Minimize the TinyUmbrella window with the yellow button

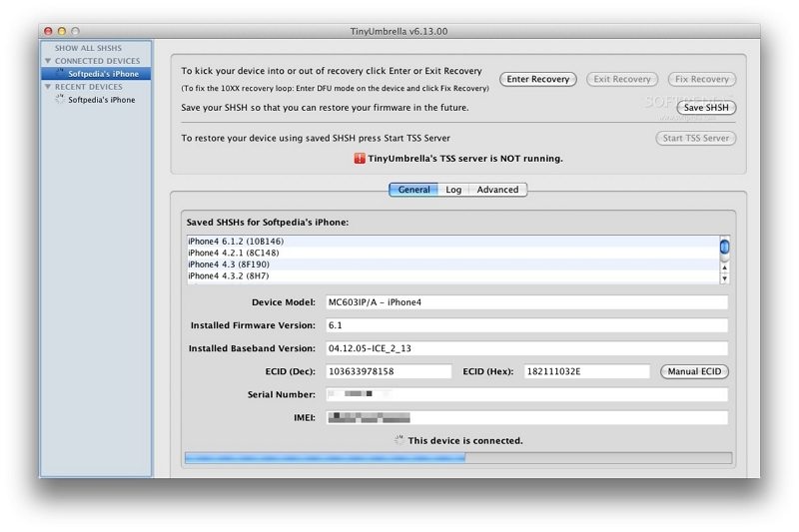[x=62, y=31]
